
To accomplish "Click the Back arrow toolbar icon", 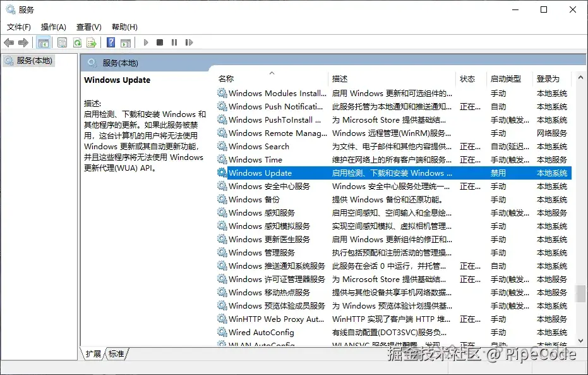I will tap(9, 43).
